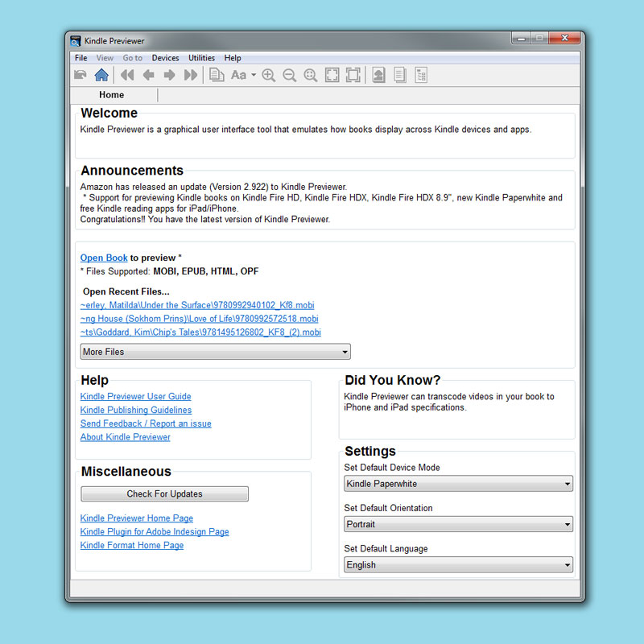Click Kindle Previewer app icon in title bar
This screenshot has height=644, width=644.
pos(75,41)
